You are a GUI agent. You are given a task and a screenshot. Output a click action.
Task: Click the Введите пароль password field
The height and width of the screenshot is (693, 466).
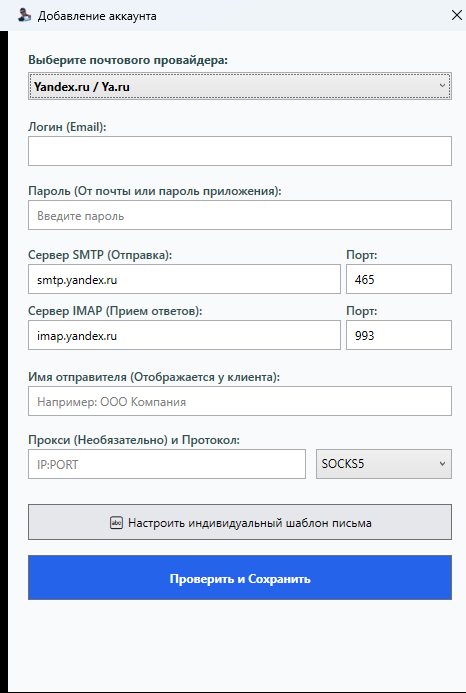coord(240,215)
